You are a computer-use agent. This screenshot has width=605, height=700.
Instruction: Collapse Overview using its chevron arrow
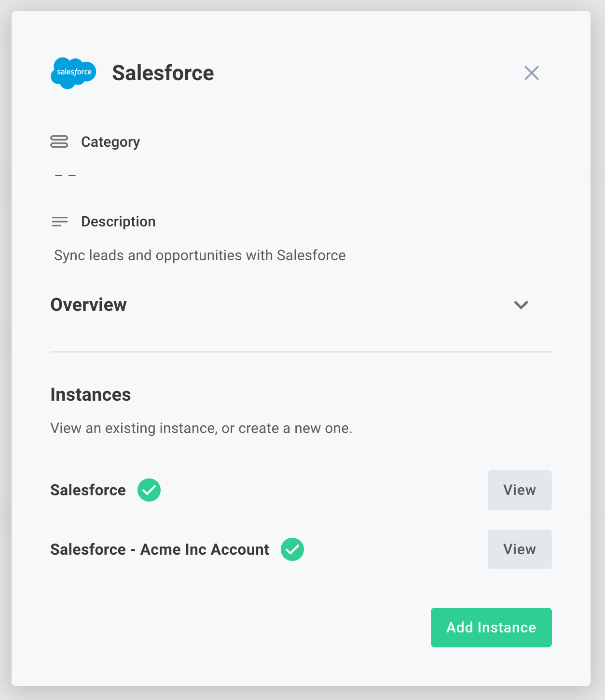pyautogui.click(x=521, y=305)
